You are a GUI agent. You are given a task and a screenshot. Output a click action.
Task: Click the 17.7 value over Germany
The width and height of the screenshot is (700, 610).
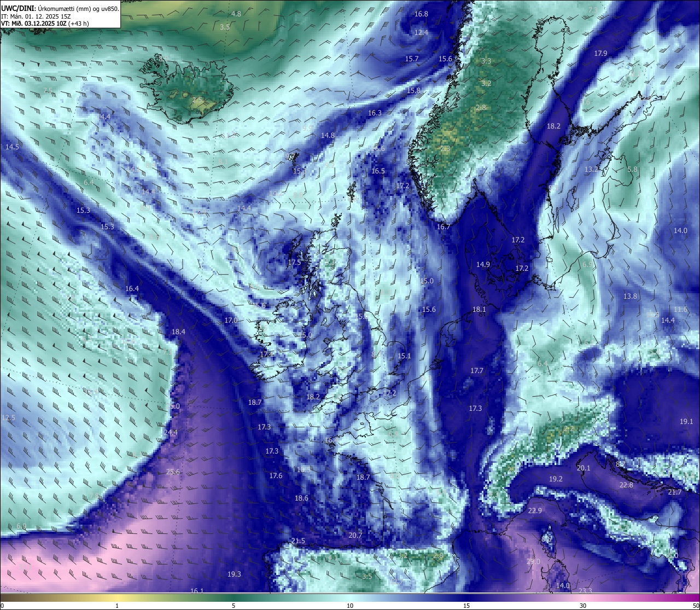[477, 371]
